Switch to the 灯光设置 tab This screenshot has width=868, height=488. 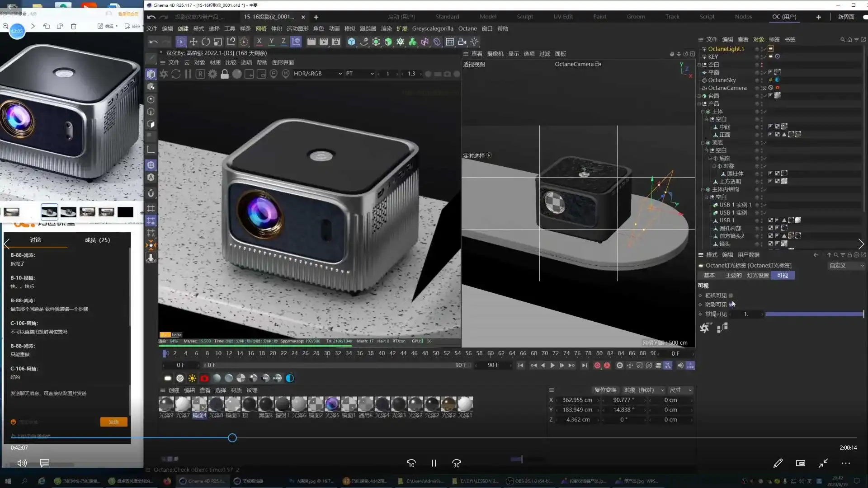[x=758, y=276]
